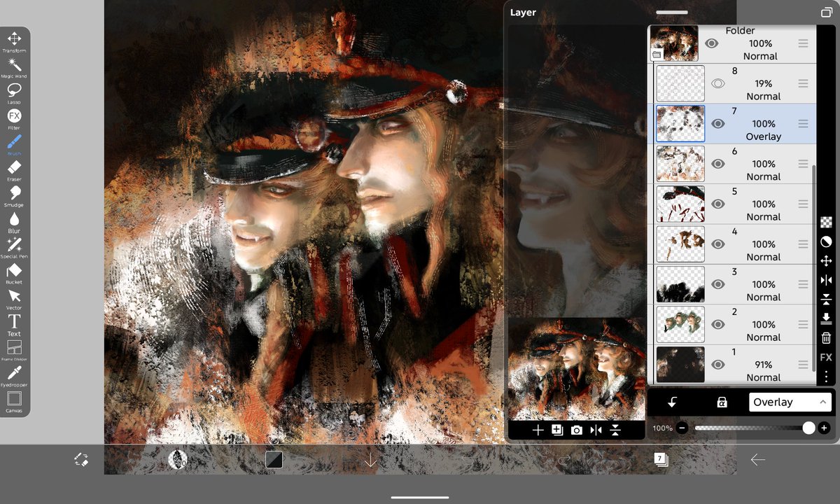Show layer 8 with its eye icon
The height and width of the screenshot is (504, 840).
pos(717,83)
